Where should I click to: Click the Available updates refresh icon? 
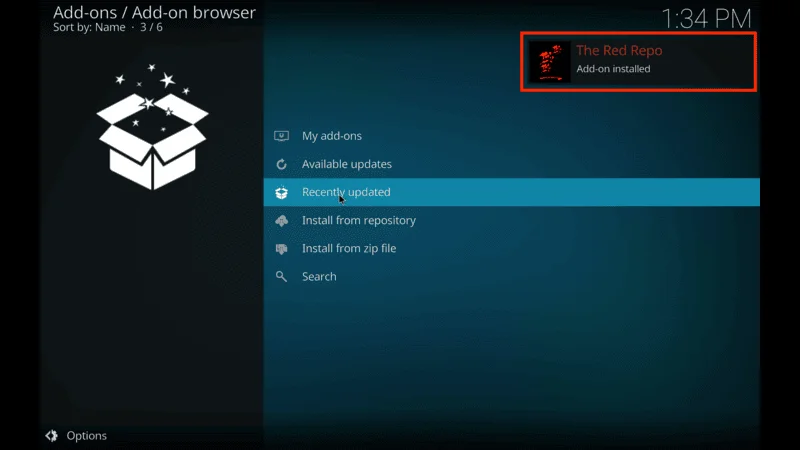(x=281, y=164)
